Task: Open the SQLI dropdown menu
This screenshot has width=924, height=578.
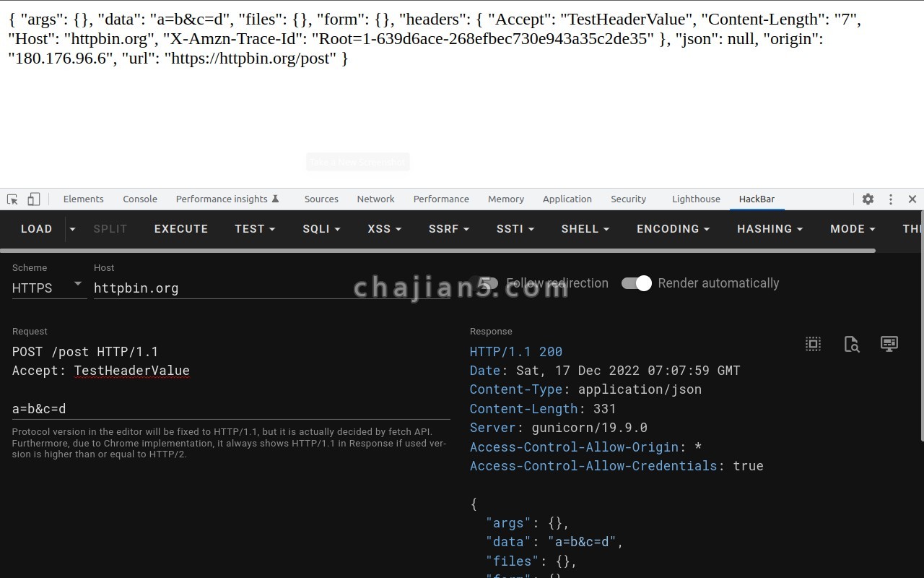Action: (321, 229)
